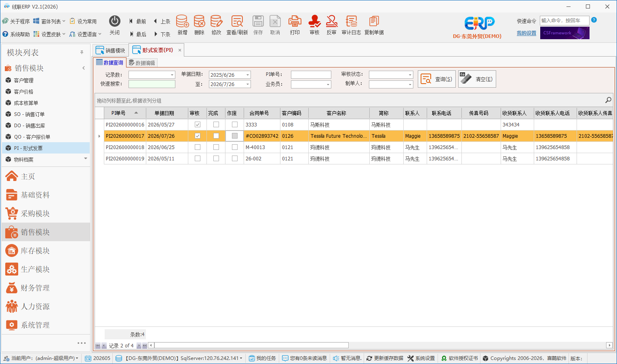Open the 基础资料 module
This screenshot has height=364, width=617.
coord(46,195)
